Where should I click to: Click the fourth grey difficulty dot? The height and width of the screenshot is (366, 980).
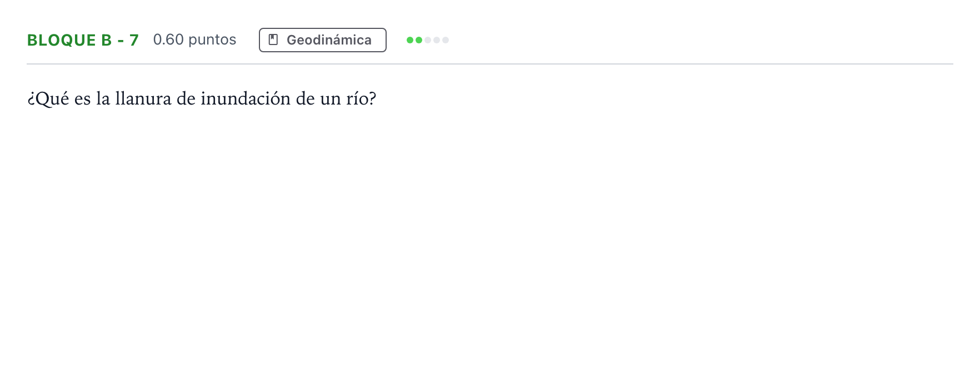pos(437,40)
